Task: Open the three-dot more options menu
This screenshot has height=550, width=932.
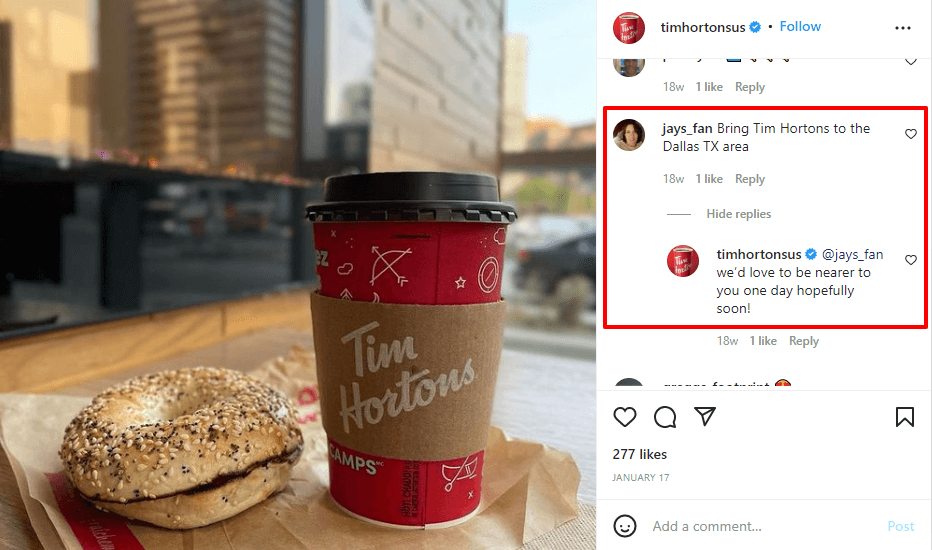Action: [x=902, y=28]
